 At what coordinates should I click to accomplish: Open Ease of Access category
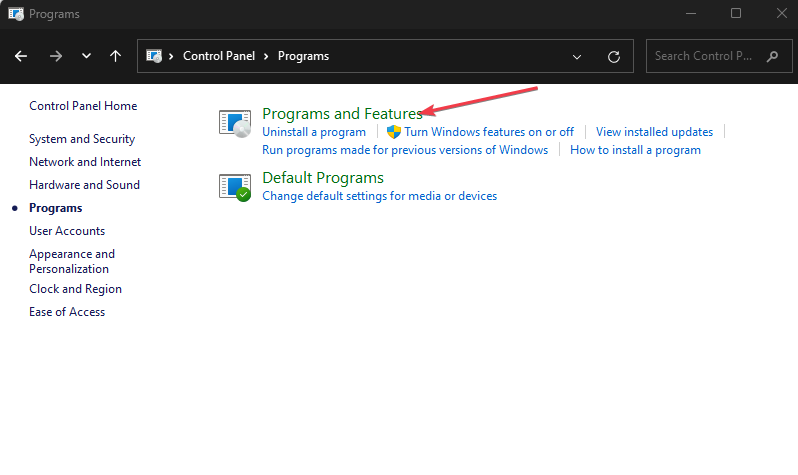[67, 312]
